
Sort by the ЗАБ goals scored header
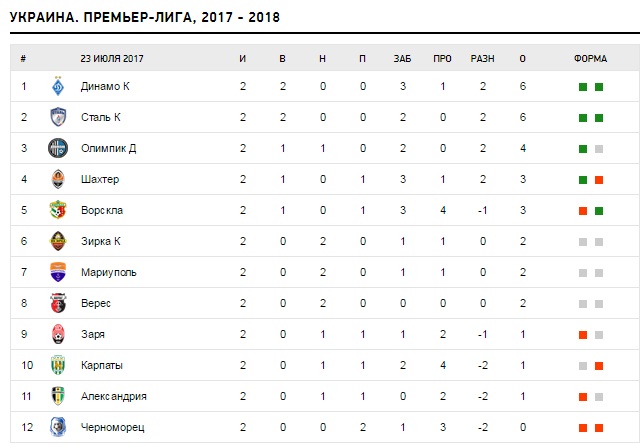[x=402, y=58]
